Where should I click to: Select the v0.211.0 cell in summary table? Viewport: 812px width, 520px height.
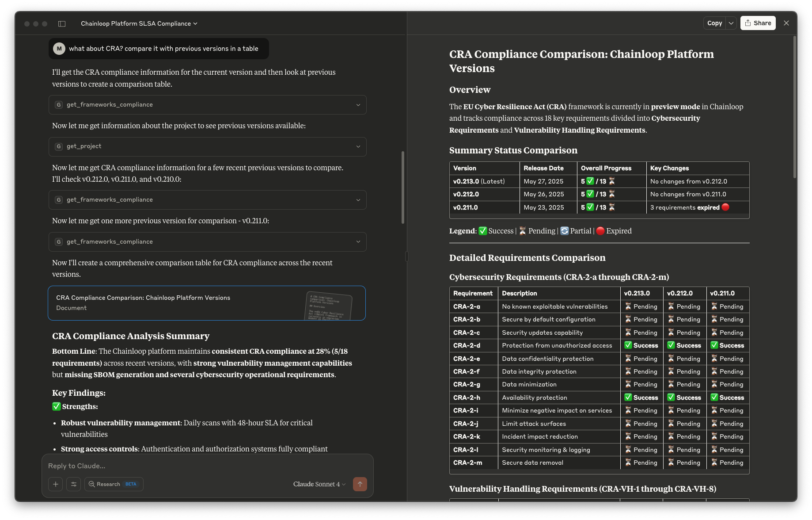point(485,207)
